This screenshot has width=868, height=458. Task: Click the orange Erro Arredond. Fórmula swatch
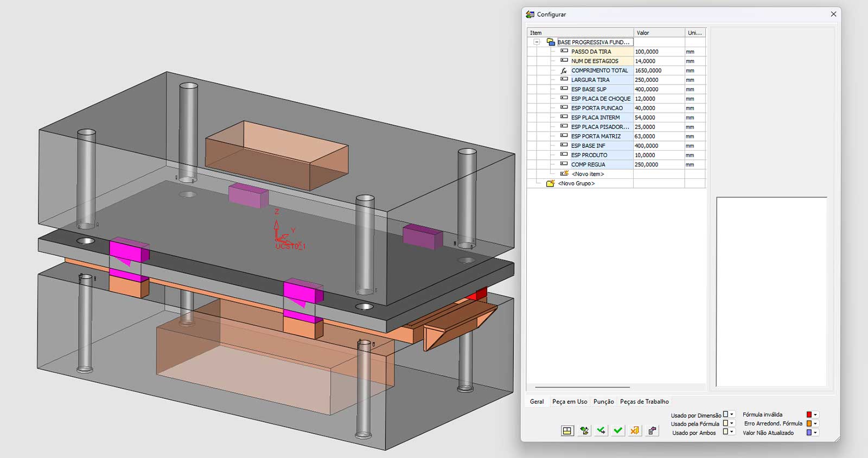tap(808, 424)
